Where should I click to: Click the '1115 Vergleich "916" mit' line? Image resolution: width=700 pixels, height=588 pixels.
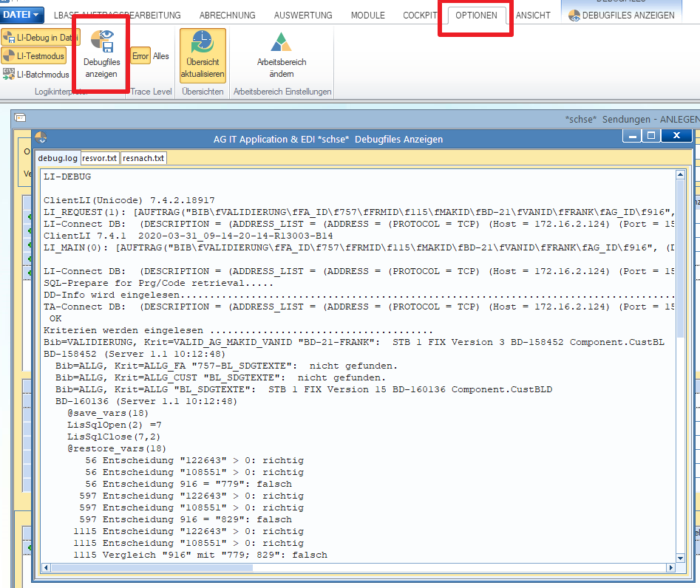pos(200,555)
